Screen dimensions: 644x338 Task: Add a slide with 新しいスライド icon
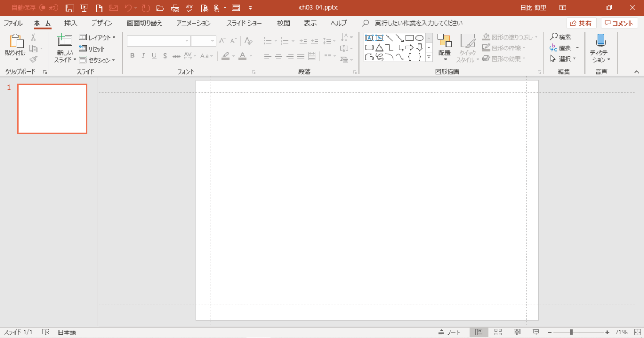click(65, 41)
